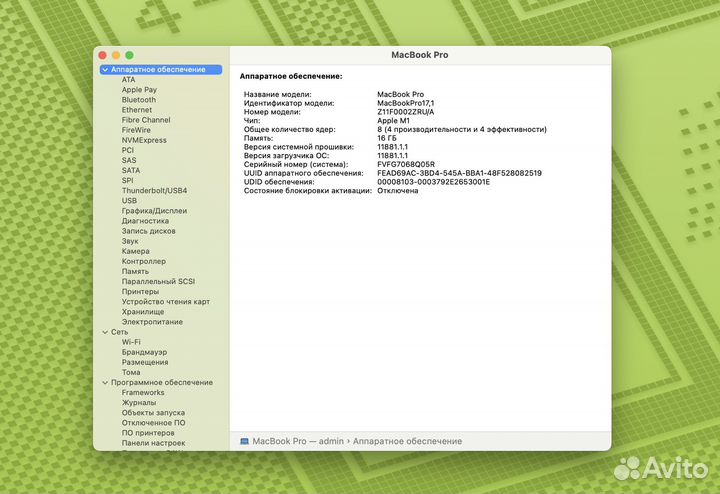This screenshot has height=494, width=720.
Task: Select FireWire in the sidebar
Action: [x=136, y=130]
